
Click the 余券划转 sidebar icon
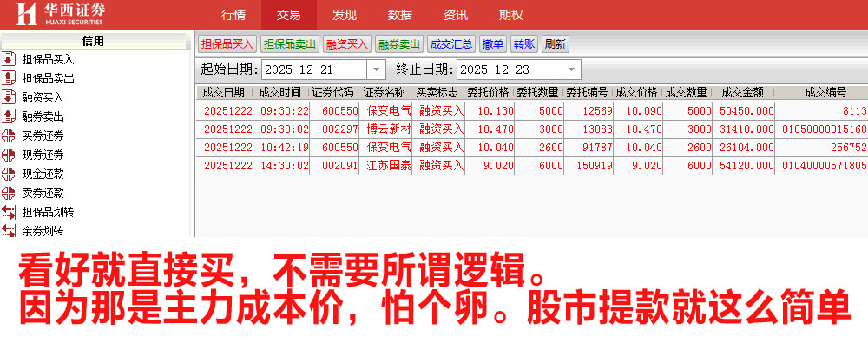click(x=9, y=230)
